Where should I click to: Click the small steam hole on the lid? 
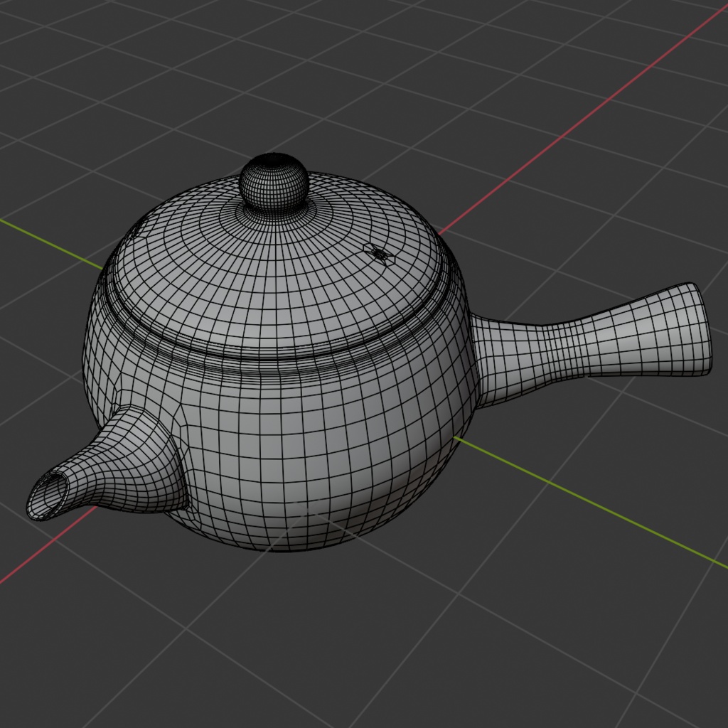[380, 254]
